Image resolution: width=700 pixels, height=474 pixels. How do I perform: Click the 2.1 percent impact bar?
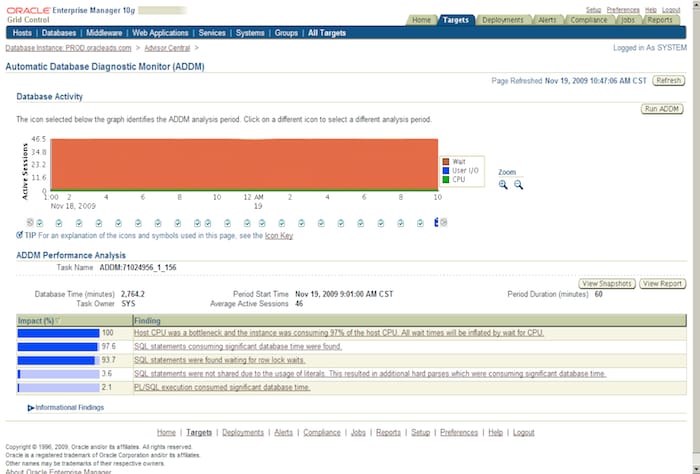click(x=58, y=387)
